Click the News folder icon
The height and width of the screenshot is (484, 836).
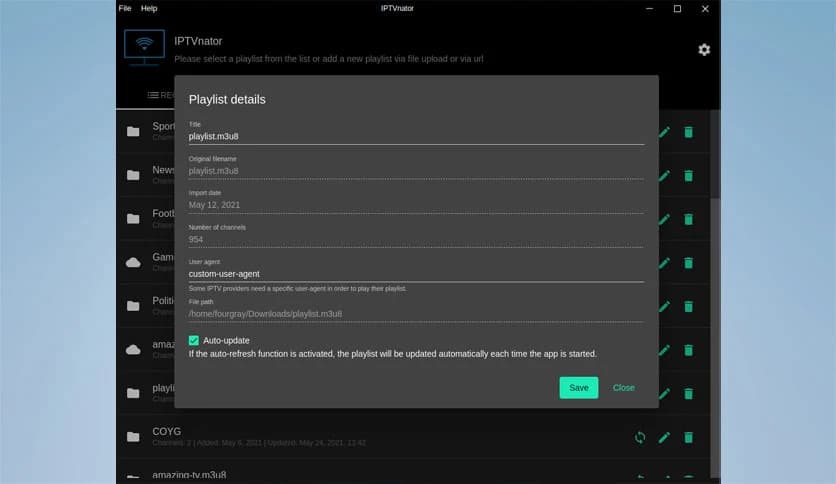pyautogui.click(x=133, y=175)
